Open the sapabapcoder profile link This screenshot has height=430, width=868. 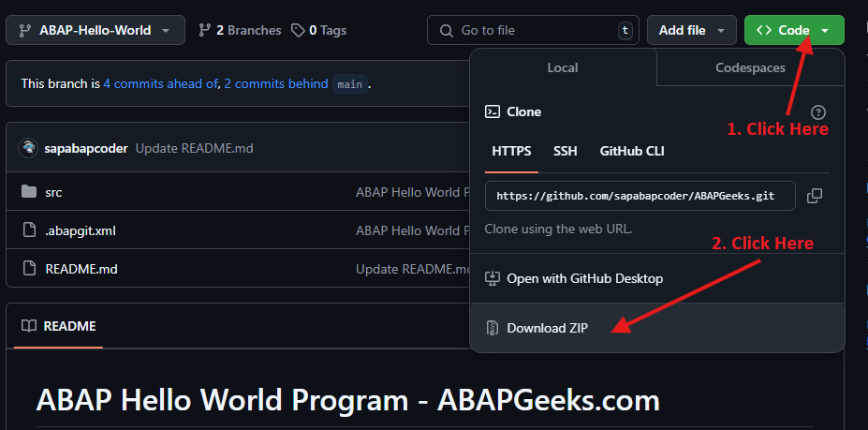(x=86, y=149)
